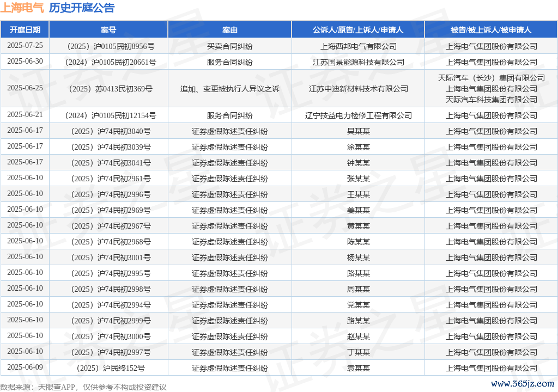Click the 被告/被上诉人/被申请人 column header

(x=490, y=30)
